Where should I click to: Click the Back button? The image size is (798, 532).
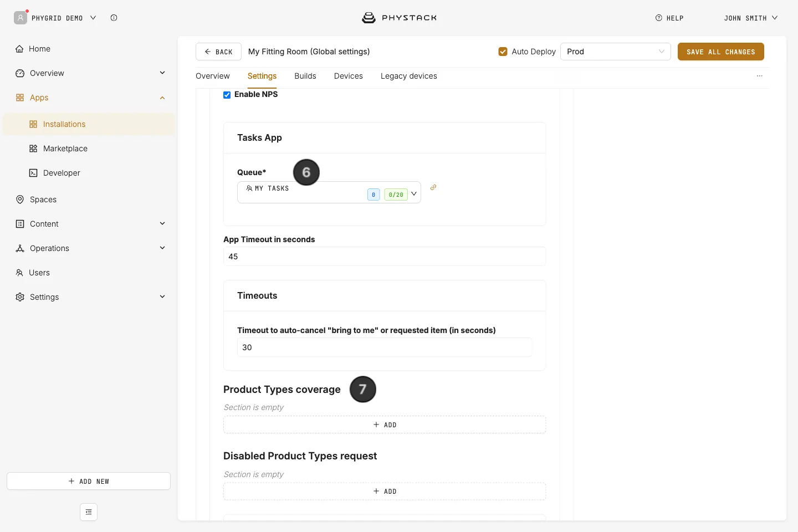click(218, 52)
